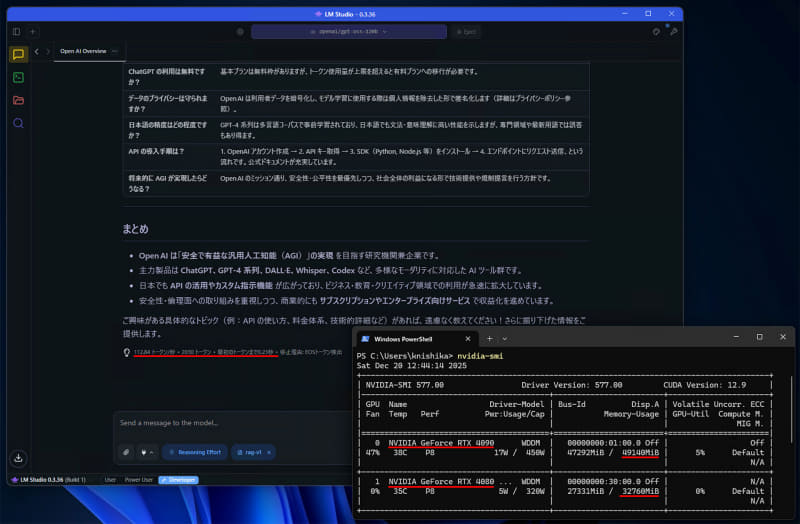Open a new PowerShell tab with plus
800x524 pixels.
pyautogui.click(x=489, y=339)
